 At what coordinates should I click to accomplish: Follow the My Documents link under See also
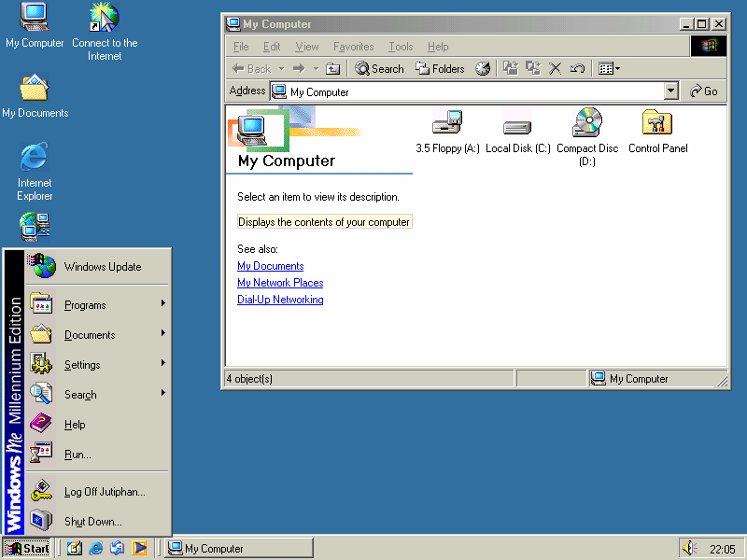click(271, 266)
